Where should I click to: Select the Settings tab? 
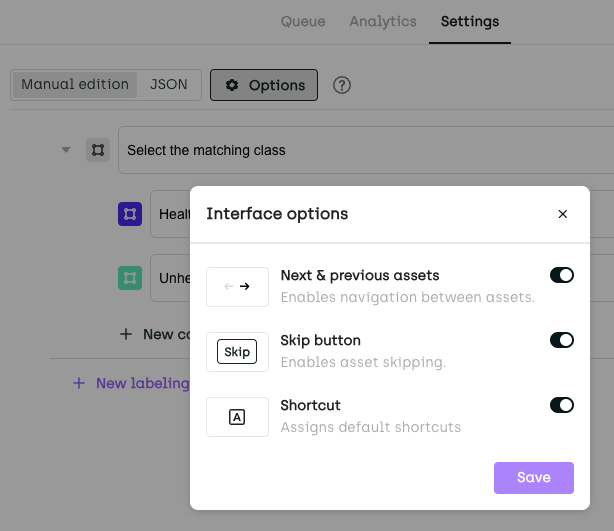point(469,21)
